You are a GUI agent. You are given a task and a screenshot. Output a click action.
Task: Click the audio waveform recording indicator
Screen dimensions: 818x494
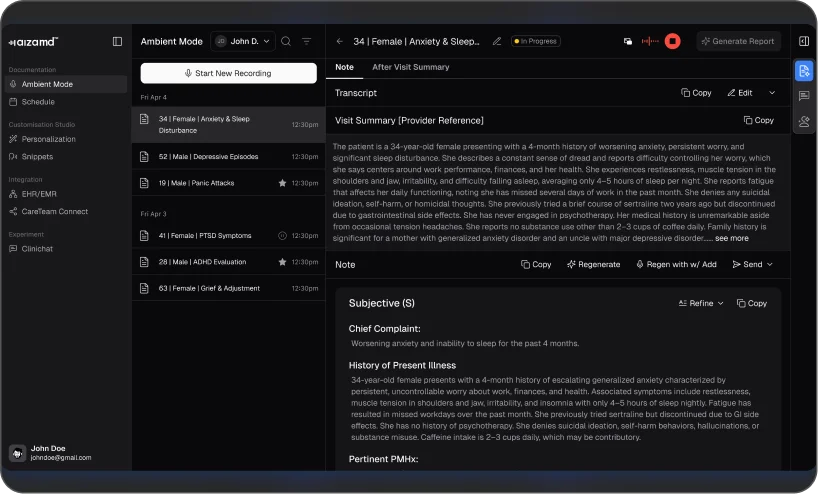650,41
